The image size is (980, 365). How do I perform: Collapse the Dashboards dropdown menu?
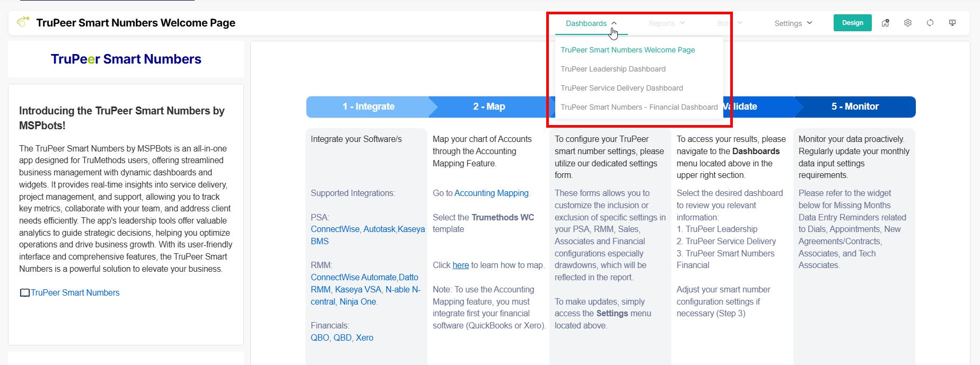click(591, 23)
